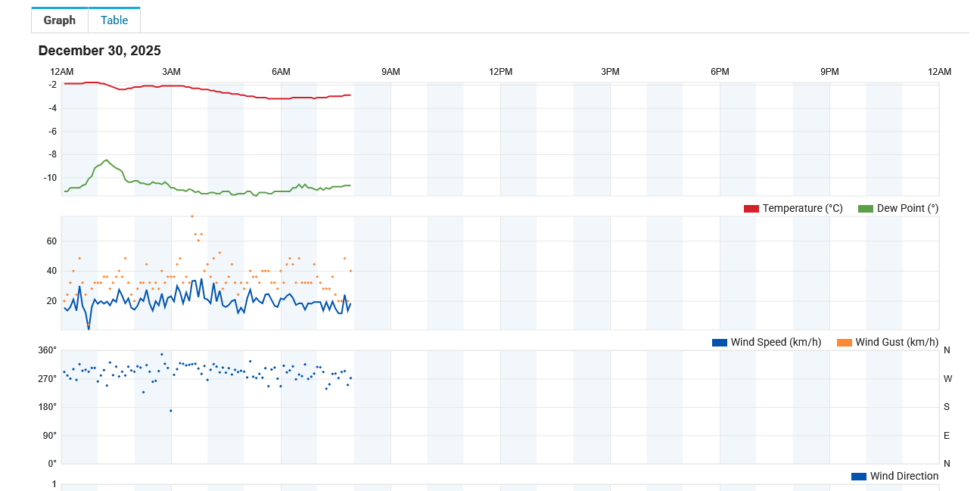Click the S compass label on direction chart
The height and width of the screenshot is (491, 980).
947,407
